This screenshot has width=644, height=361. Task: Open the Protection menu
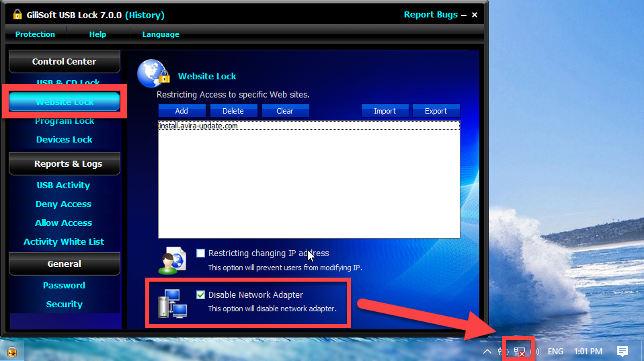coord(35,34)
